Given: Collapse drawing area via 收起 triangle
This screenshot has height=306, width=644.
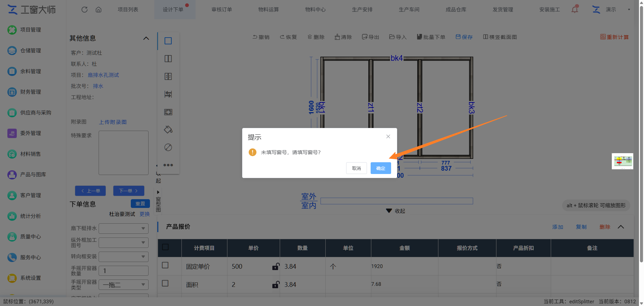Looking at the screenshot, I should pyautogui.click(x=389, y=211).
